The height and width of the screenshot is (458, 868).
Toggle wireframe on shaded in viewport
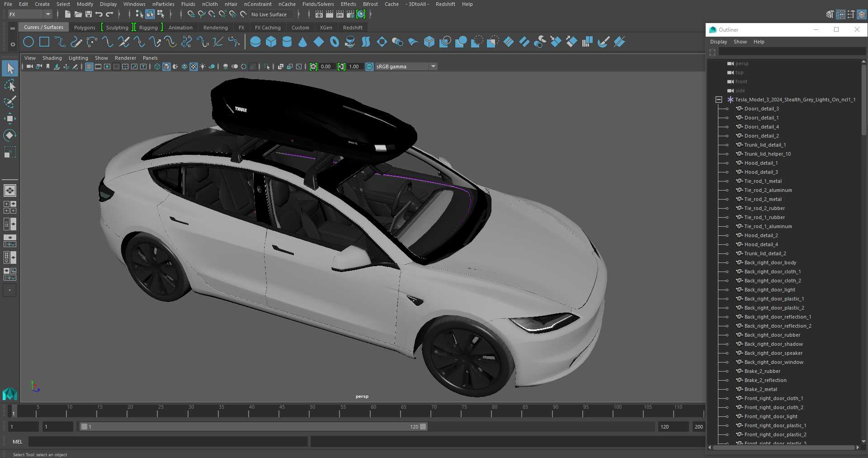click(184, 67)
